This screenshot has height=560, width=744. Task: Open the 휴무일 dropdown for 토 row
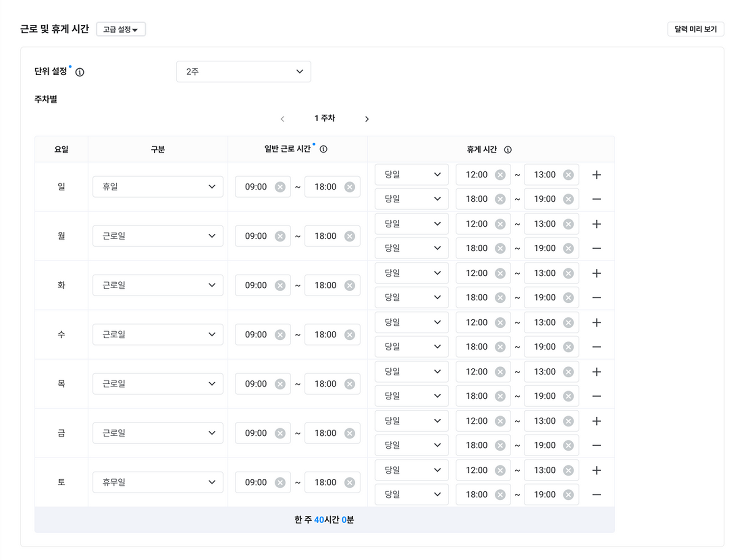[158, 482]
